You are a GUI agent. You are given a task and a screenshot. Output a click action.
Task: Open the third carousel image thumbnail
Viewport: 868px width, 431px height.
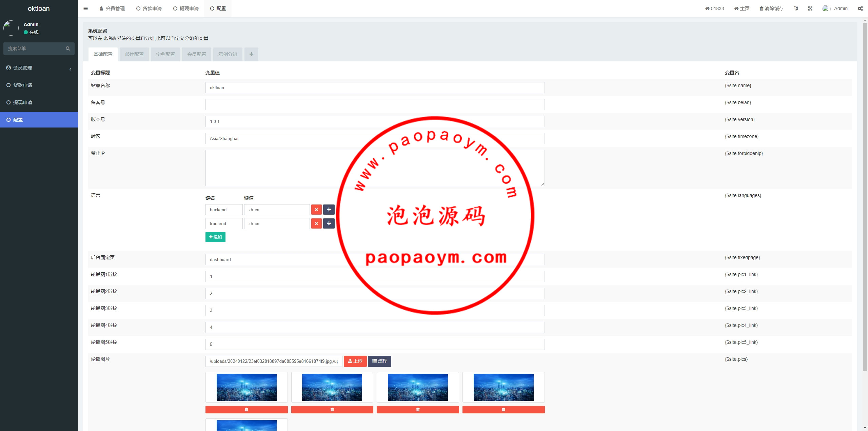pos(418,387)
